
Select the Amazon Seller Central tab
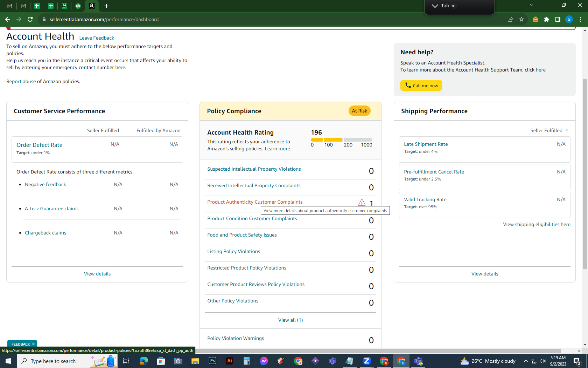[x=92, y=6]
